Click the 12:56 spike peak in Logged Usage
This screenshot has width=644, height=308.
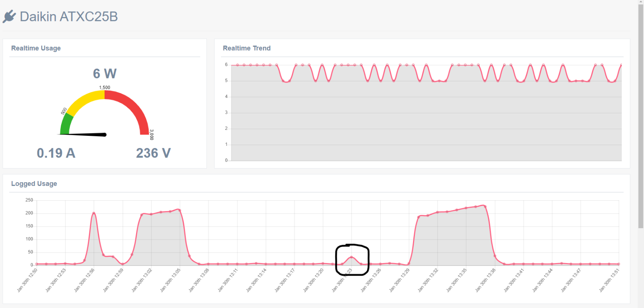point(94,213)
